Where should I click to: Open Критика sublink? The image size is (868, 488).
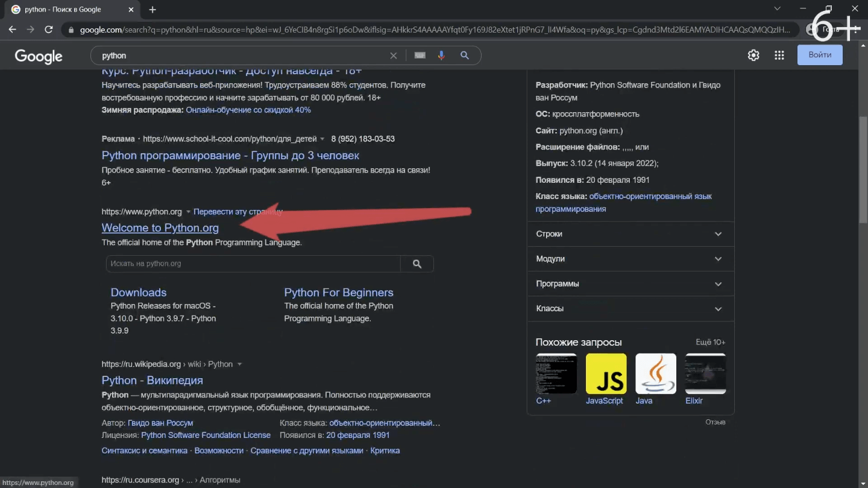click(x=385, y=451)
